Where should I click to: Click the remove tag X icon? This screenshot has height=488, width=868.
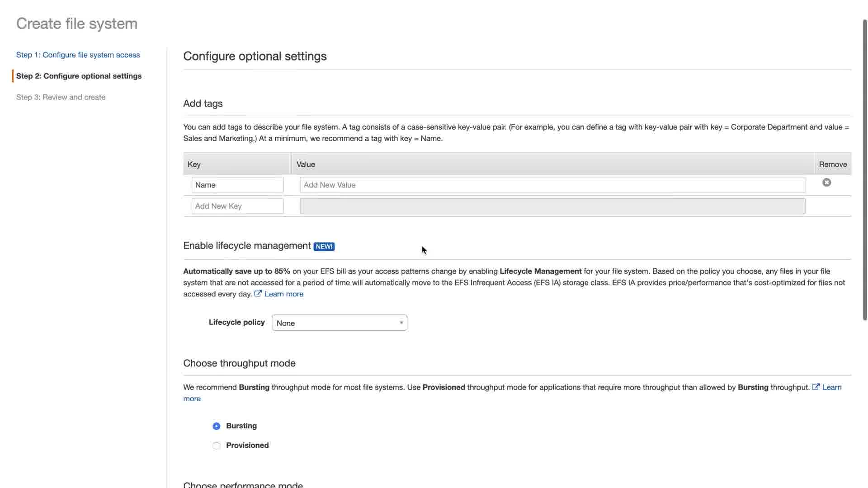[826, 183]
